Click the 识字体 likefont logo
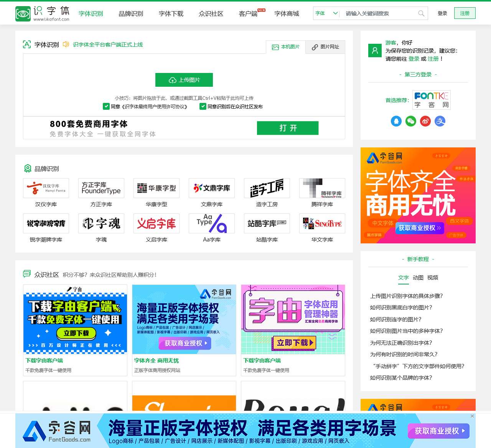 click(42, 13)
